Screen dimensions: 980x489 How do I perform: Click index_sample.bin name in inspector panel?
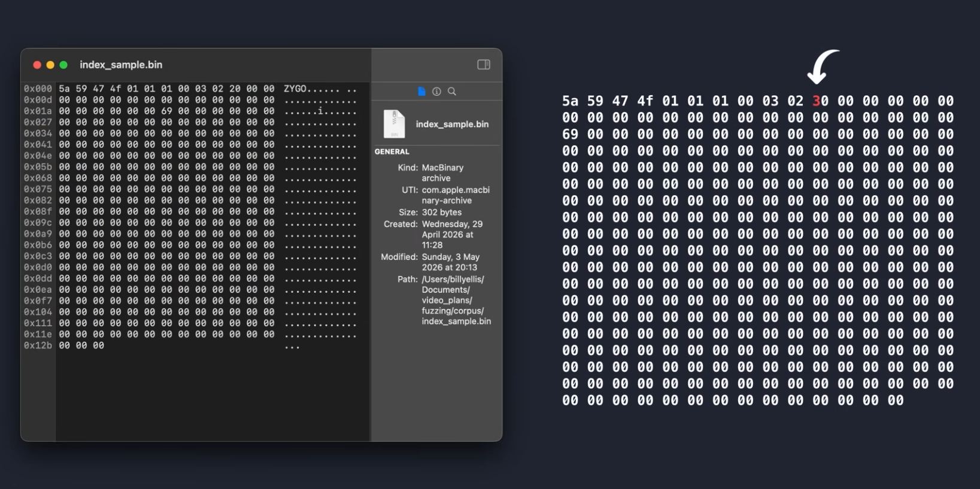tap(452, 124)
